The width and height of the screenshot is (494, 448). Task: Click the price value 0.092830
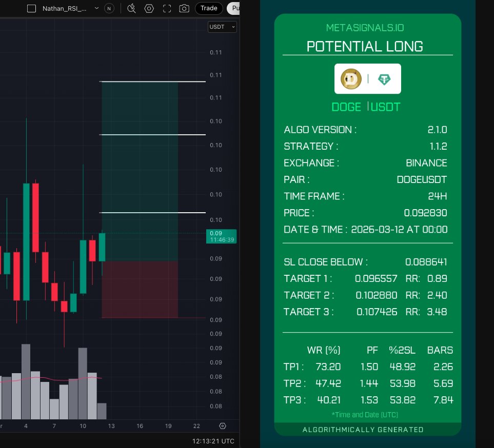(x=425, y=213)
